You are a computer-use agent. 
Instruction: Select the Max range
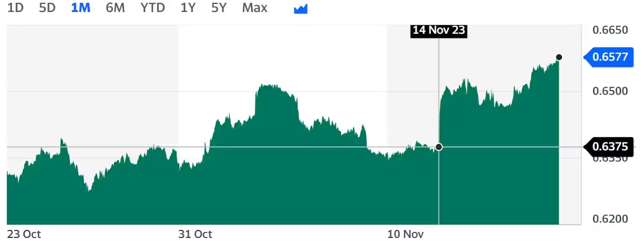point(254,7)
